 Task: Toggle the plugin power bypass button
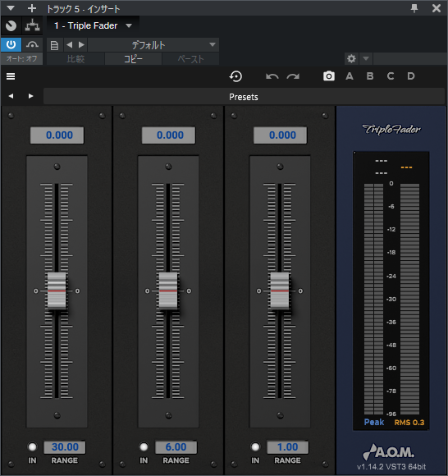click(11, 45)
